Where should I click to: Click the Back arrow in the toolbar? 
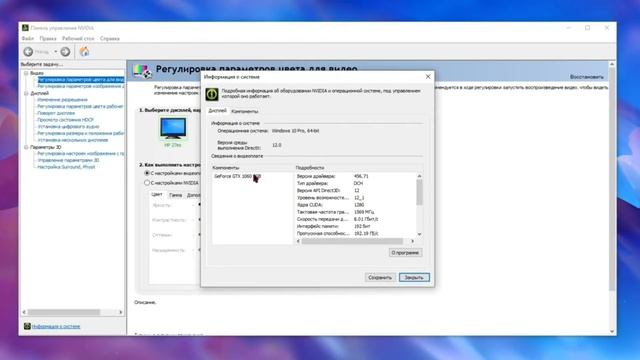(x=28, y=51)
